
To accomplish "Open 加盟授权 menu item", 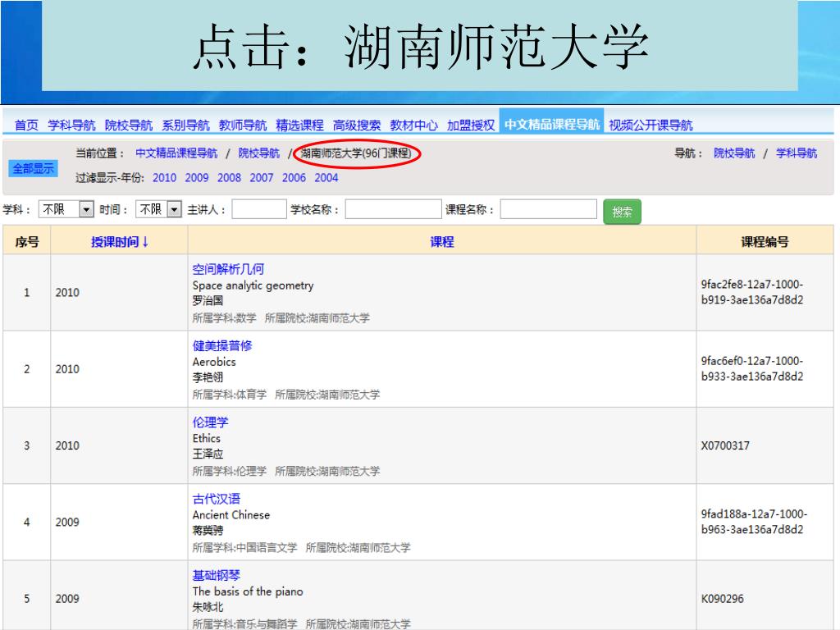I will [471, 125].
